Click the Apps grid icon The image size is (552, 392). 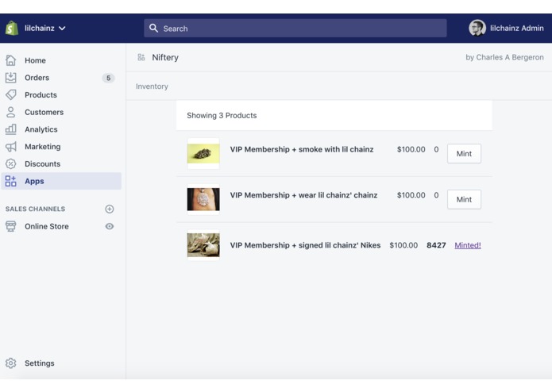point(11,181)
